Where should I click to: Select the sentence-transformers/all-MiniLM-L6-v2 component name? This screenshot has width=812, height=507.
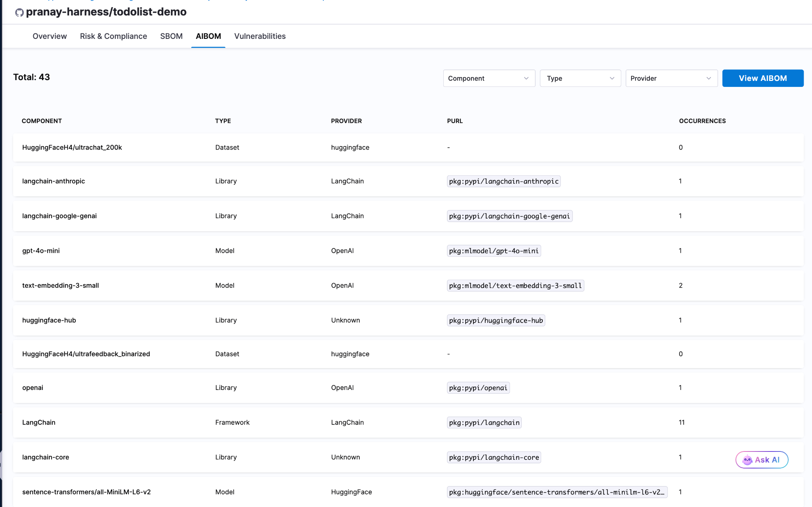click(x=86, y=492)
